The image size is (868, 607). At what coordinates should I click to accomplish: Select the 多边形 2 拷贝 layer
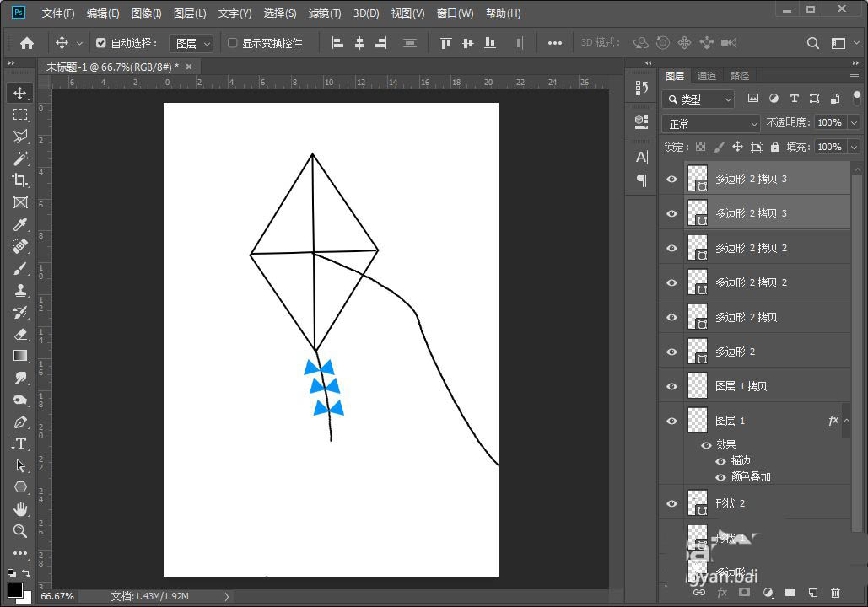[x=767, y=317]
